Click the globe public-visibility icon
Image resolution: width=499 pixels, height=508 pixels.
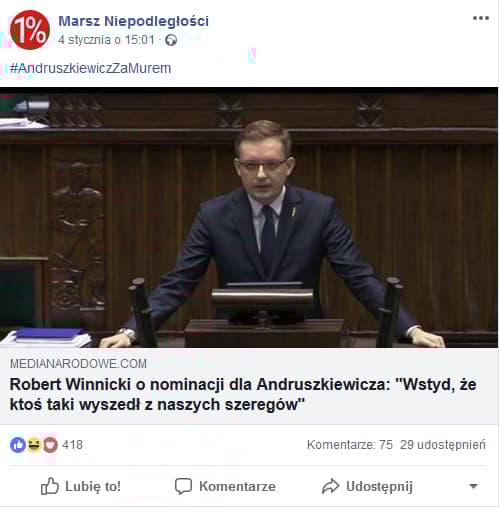[171, 40]
